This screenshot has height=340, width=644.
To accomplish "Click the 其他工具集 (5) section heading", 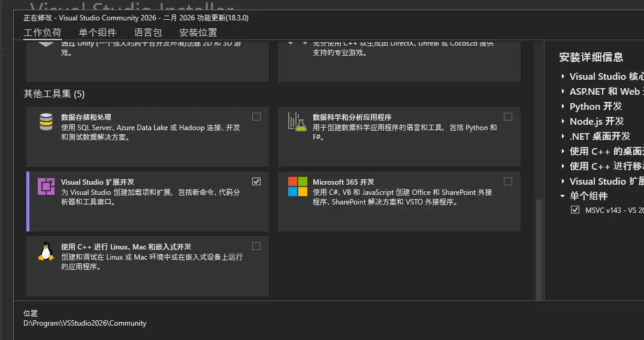I will [54, 94].
